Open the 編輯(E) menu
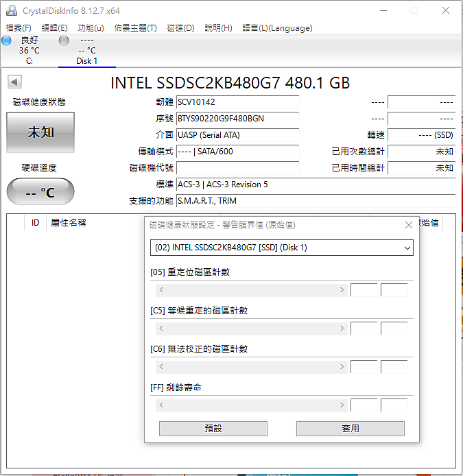 click(x=55, y=28)
